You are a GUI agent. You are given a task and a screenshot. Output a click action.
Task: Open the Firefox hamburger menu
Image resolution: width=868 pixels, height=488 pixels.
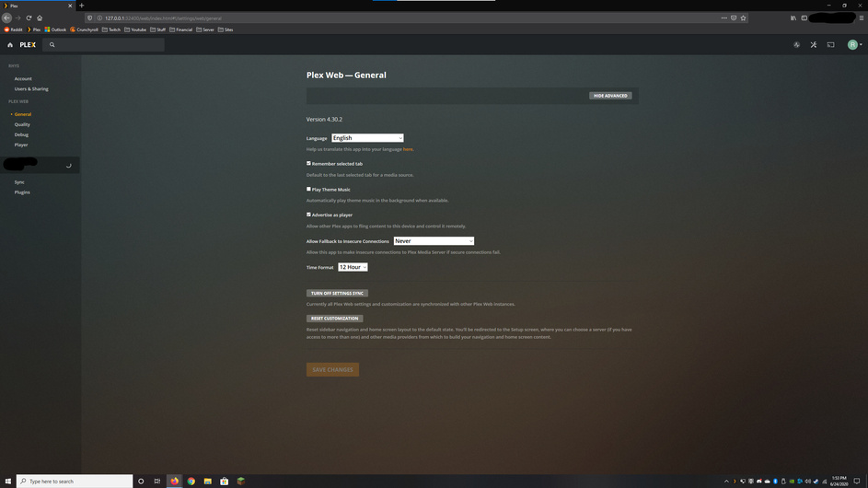[x=862, y=18]
